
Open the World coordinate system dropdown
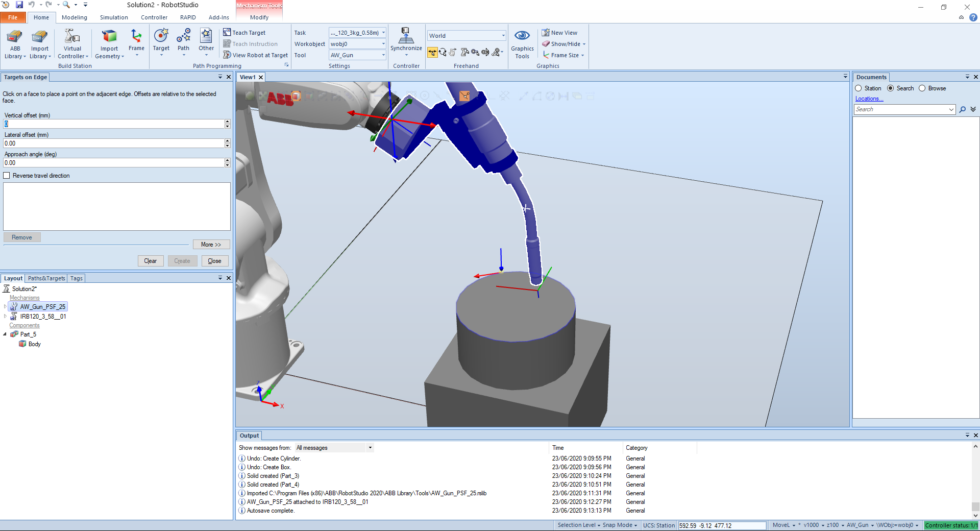click(x=466, y=36)
